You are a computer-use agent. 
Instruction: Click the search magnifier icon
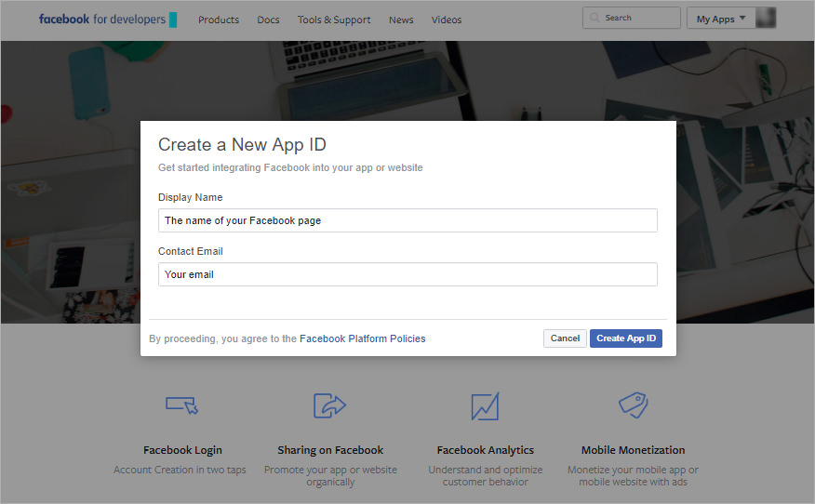(x=595, y=18)
